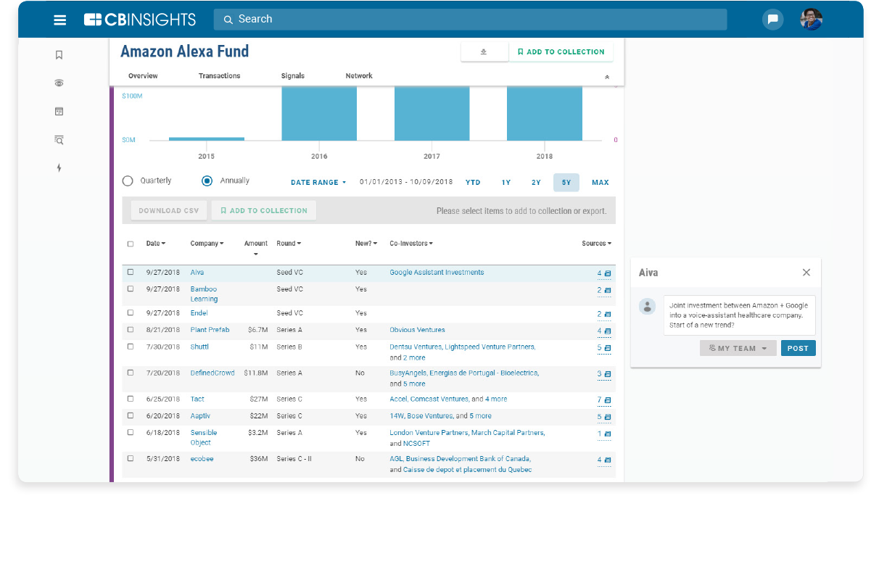Select the Annually radio button
This screenshot has height=588, width=879.
207,181
